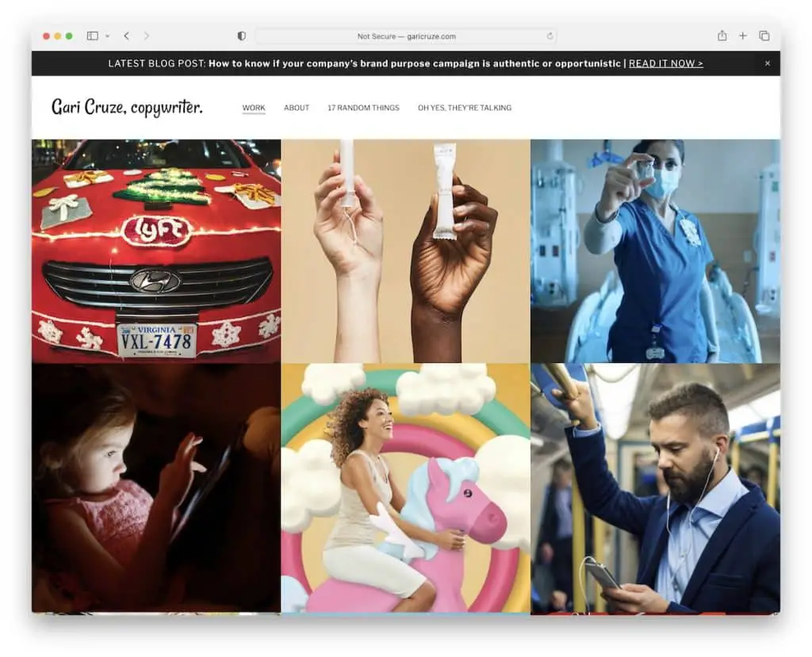Select the WORK menu item
This screenshot has width=812, height=657.
click(x=254, y=108)
